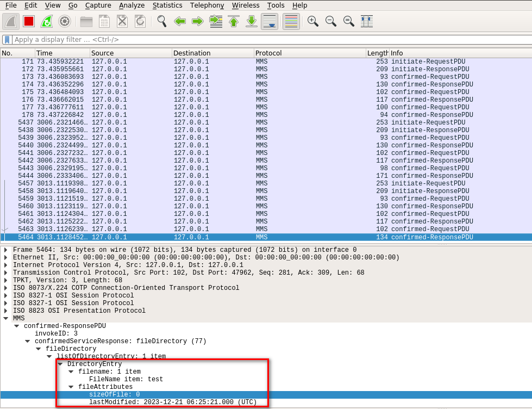The width and height of the screenshot is (532, 409).
Task: Open the Go menu
Action: point(73,5)
